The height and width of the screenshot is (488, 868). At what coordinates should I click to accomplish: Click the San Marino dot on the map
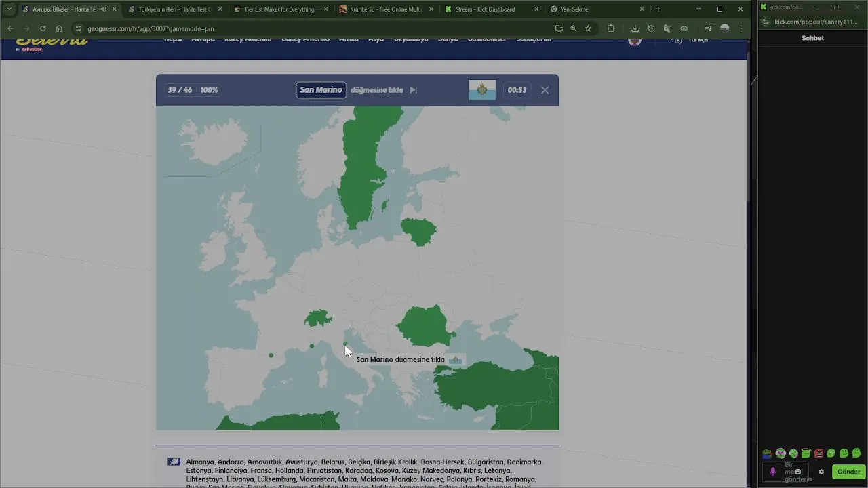pos(346,344)
